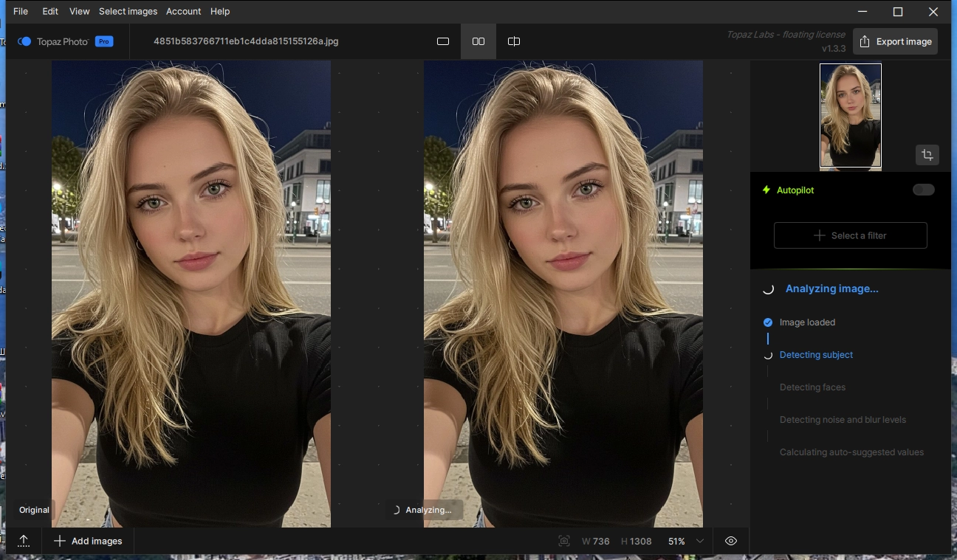The width and height of the screenshot is (957, 560).
Task: Click the Original label on the left preview
Action: coord(34,510)
